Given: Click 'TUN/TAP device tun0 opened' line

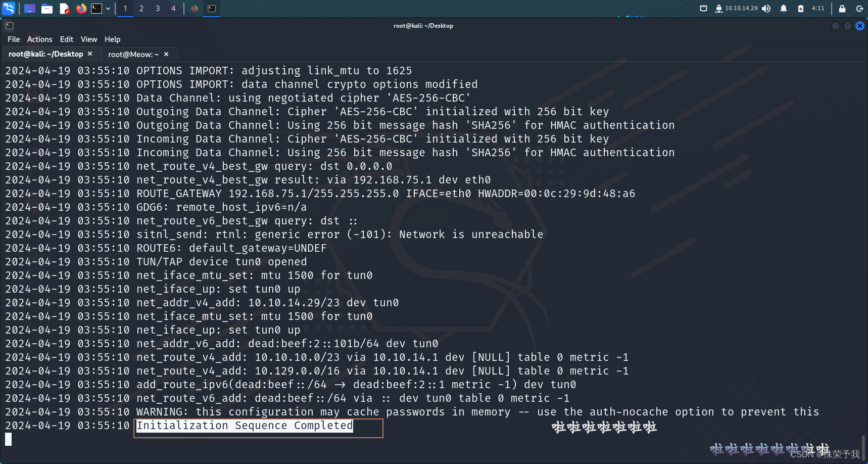Looking at the screenshot, I should [x=222, y=262].
